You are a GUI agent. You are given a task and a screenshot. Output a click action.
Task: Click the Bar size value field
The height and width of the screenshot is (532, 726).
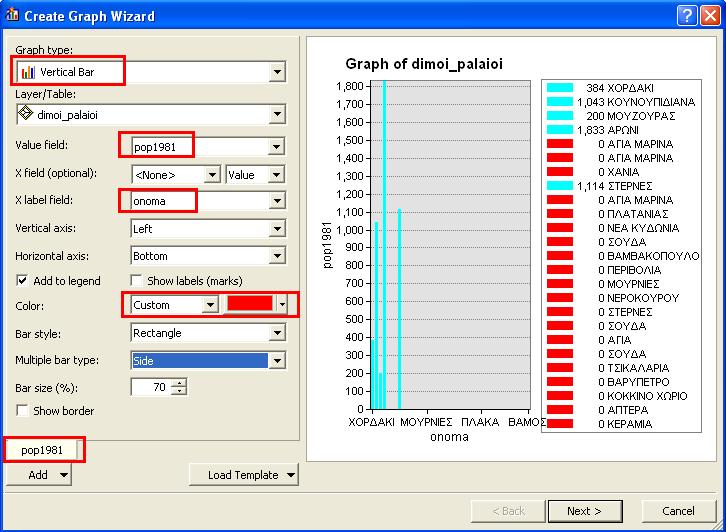pyautogui.click(x=151, y=387)
